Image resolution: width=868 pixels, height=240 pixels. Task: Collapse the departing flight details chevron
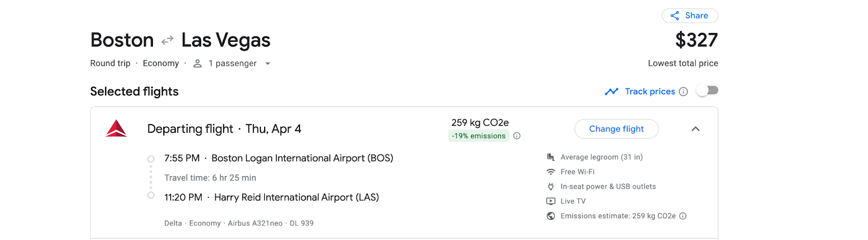tap(695, 129)
